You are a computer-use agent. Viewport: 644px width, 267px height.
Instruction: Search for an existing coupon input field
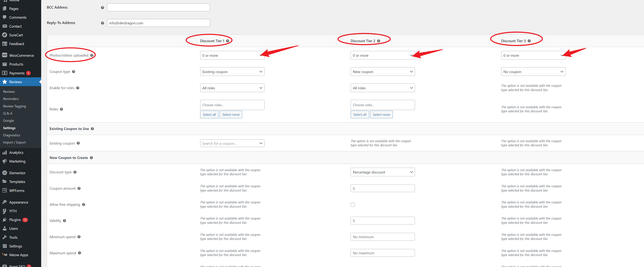tap(232, 143)
